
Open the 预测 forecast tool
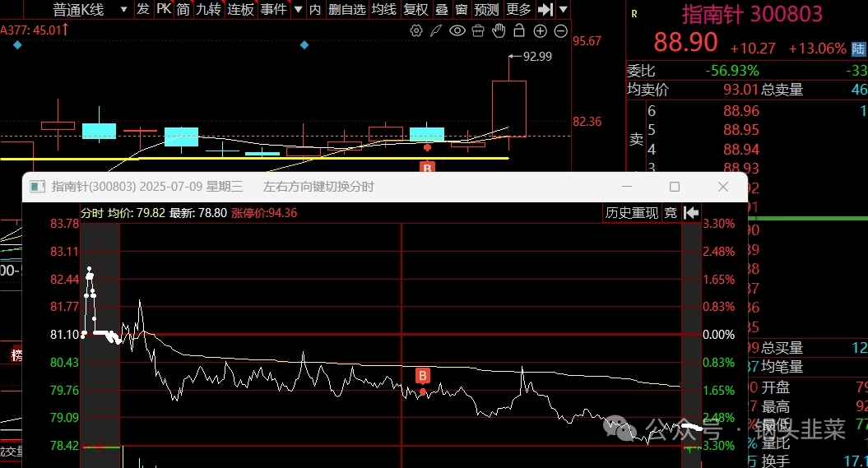pos(486,9)
